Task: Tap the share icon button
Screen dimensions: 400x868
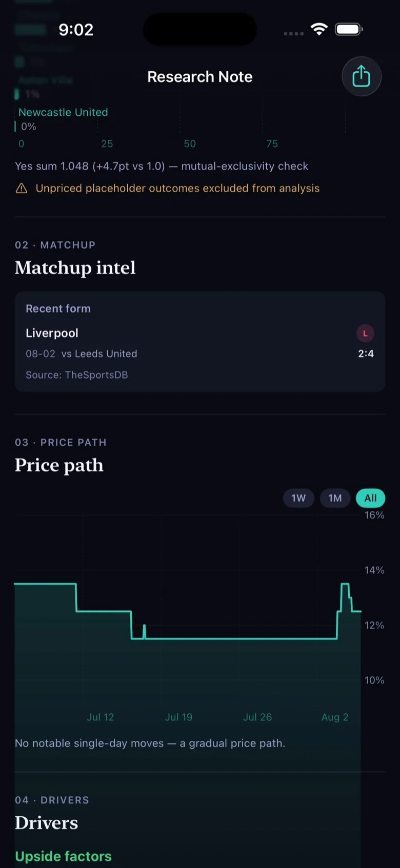Action: (362, 76)
